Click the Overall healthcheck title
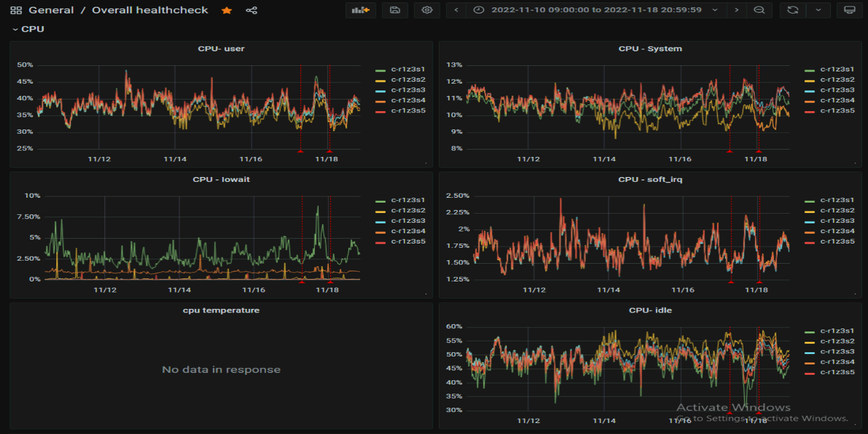Image resolution: width=868 pixels, height=434 pixels. (x=150, y=10)
